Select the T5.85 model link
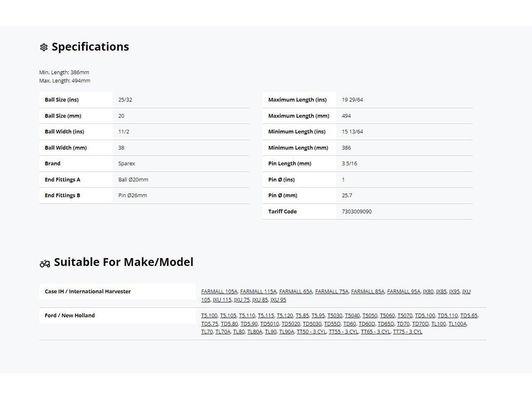Image resolution: width=532 pixels, height=399 pixels. 302,316
